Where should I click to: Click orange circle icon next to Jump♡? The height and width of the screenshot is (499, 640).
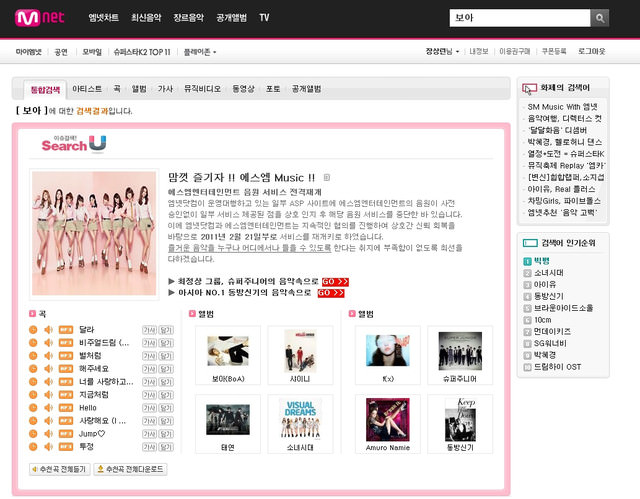33,434
